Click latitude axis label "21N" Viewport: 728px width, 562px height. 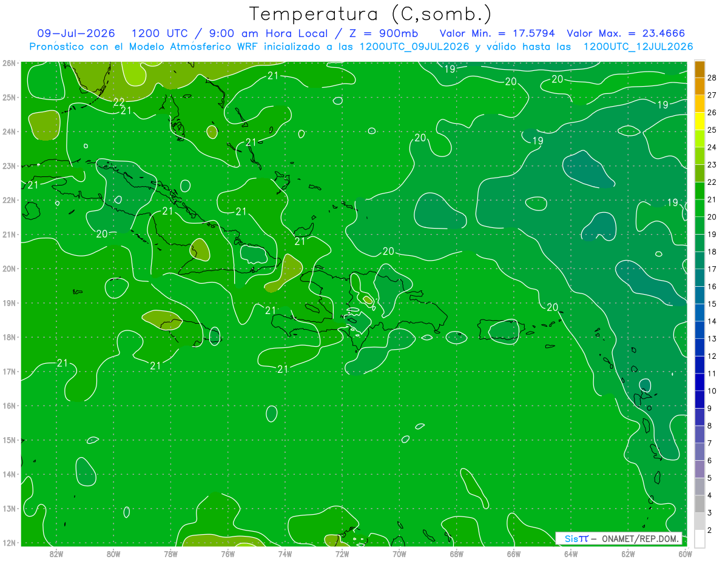[8, 234]
